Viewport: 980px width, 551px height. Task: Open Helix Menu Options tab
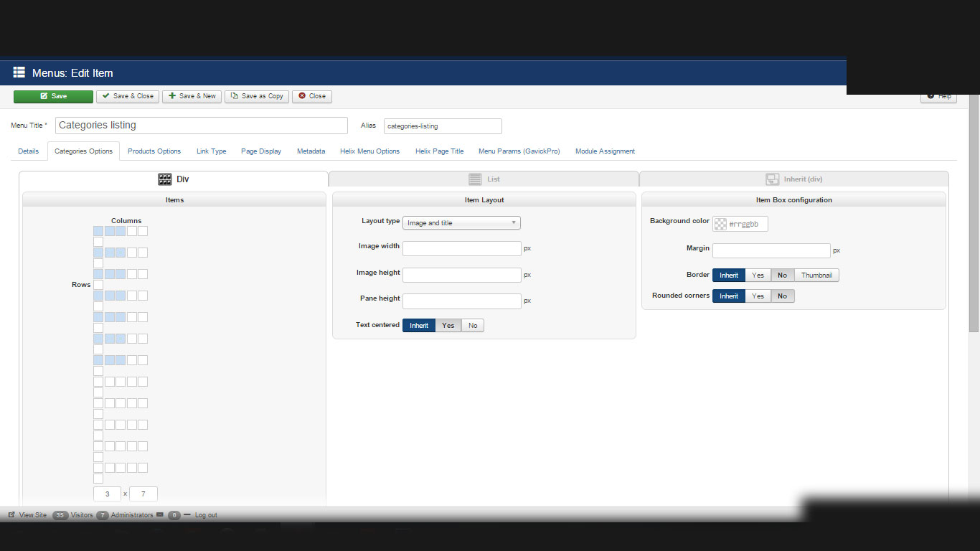point(369,151)
